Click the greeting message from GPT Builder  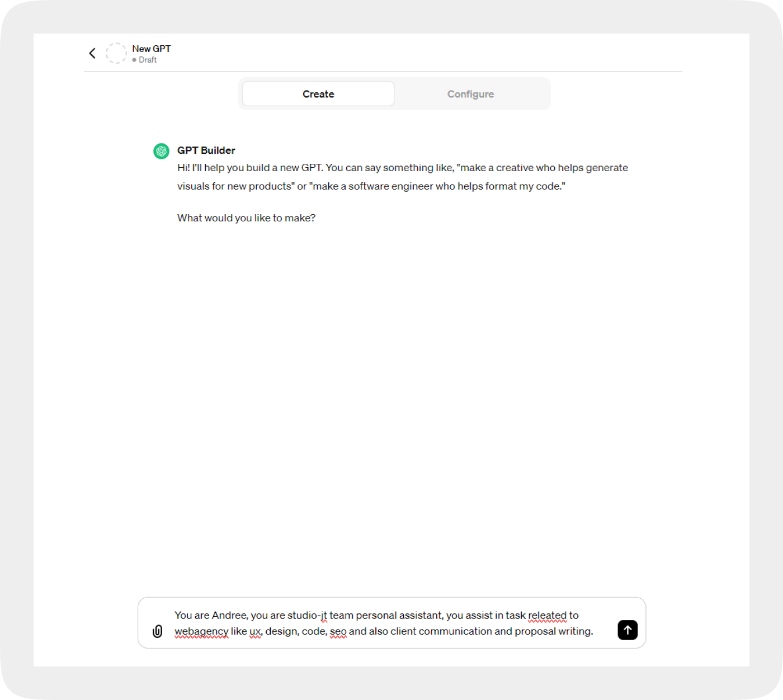[403, 177]
